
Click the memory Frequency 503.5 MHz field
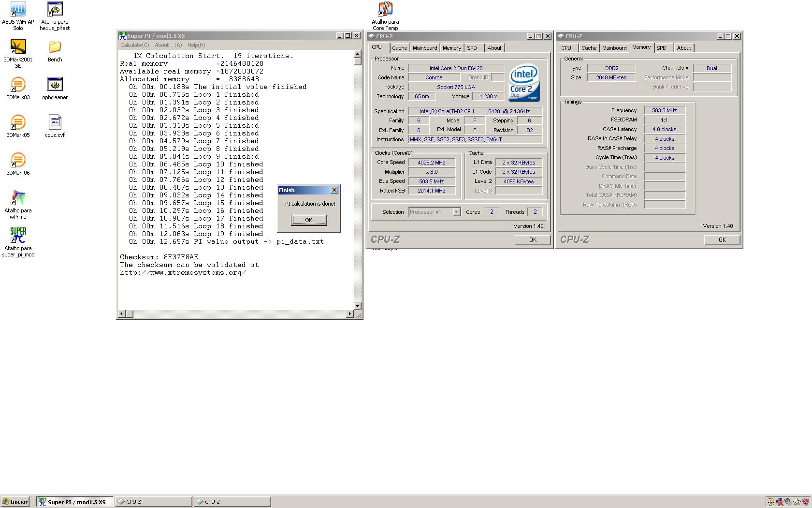click(x=665, y=110)
